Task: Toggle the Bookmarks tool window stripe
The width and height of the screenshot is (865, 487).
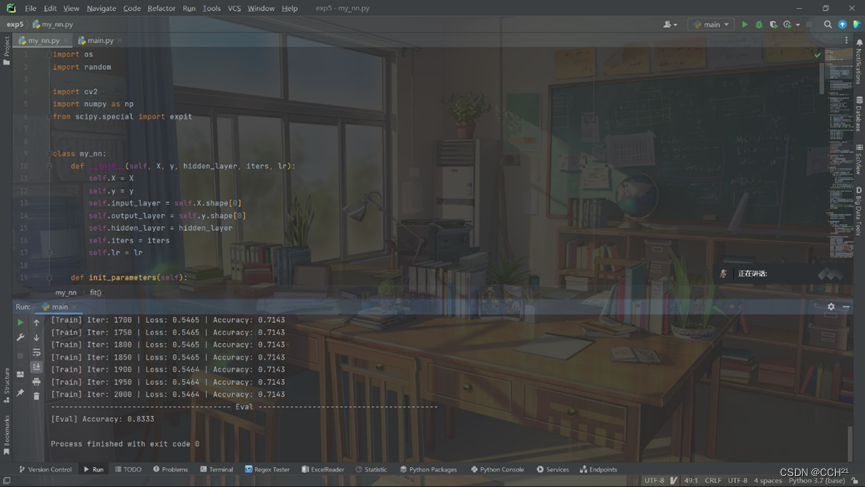Action: click(x=7, y=435)
